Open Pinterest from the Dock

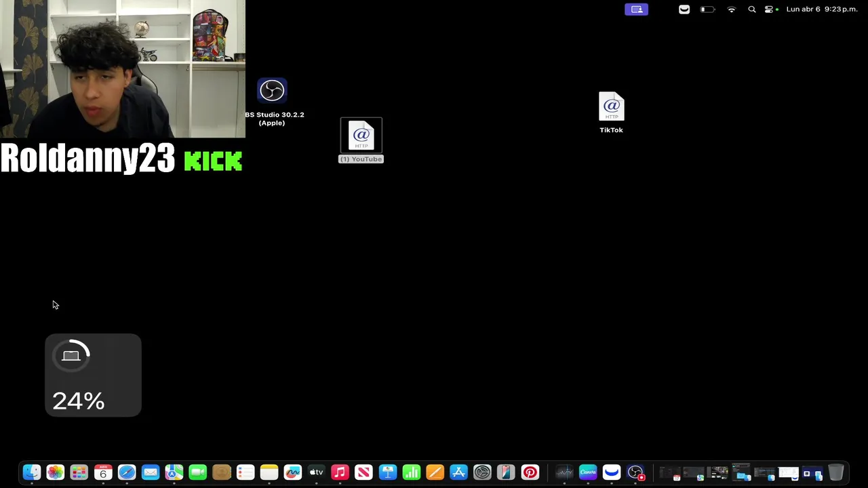(x=530, y=472)
